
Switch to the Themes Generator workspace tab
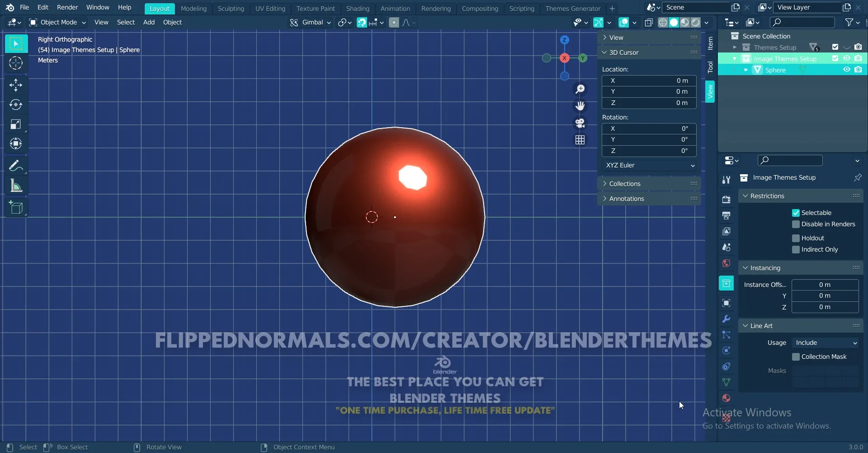click(x=573, y=8)
